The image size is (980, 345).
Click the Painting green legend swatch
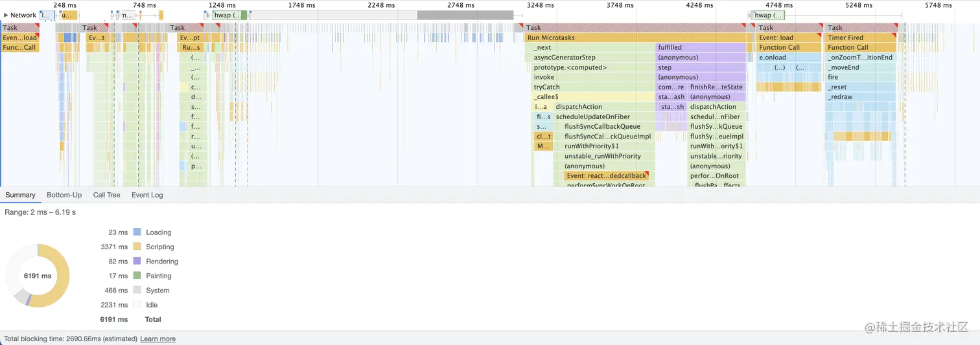(x=137, y=276)
